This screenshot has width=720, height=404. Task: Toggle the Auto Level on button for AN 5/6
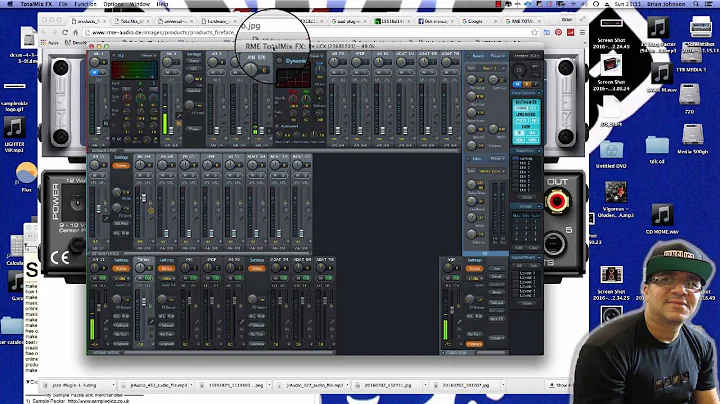[x=277, y=126]
